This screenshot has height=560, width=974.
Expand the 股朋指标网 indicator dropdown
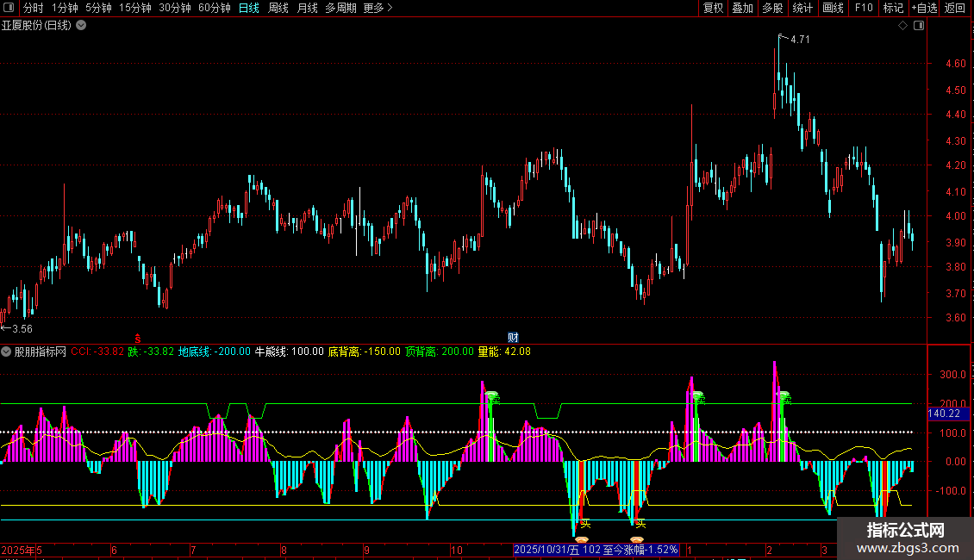pyautogui.click(x=6, y=352)
